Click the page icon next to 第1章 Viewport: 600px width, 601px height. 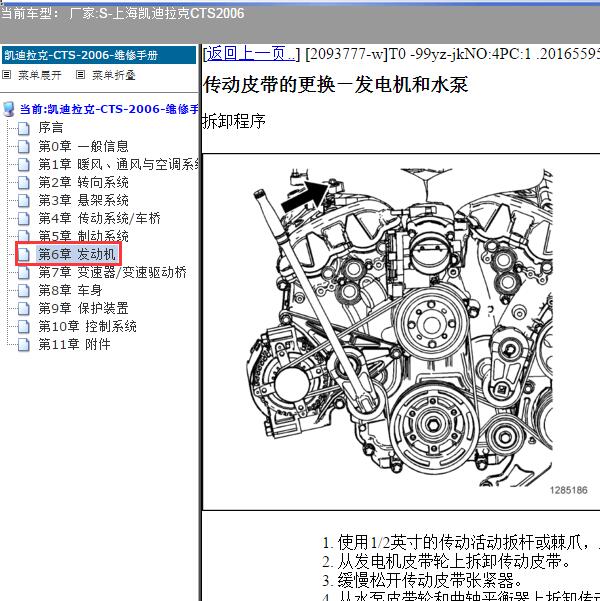point(24,164)
